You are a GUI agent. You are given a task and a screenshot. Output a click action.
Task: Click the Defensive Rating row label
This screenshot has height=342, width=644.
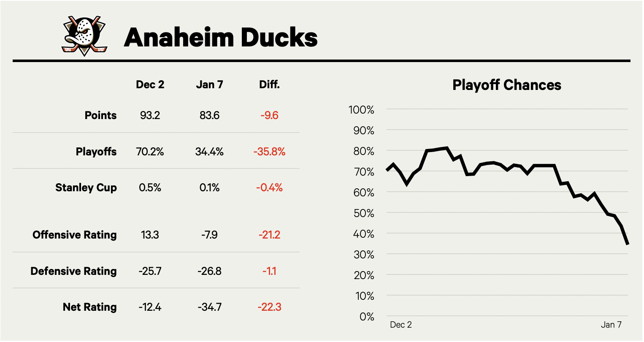pos(73,271)
